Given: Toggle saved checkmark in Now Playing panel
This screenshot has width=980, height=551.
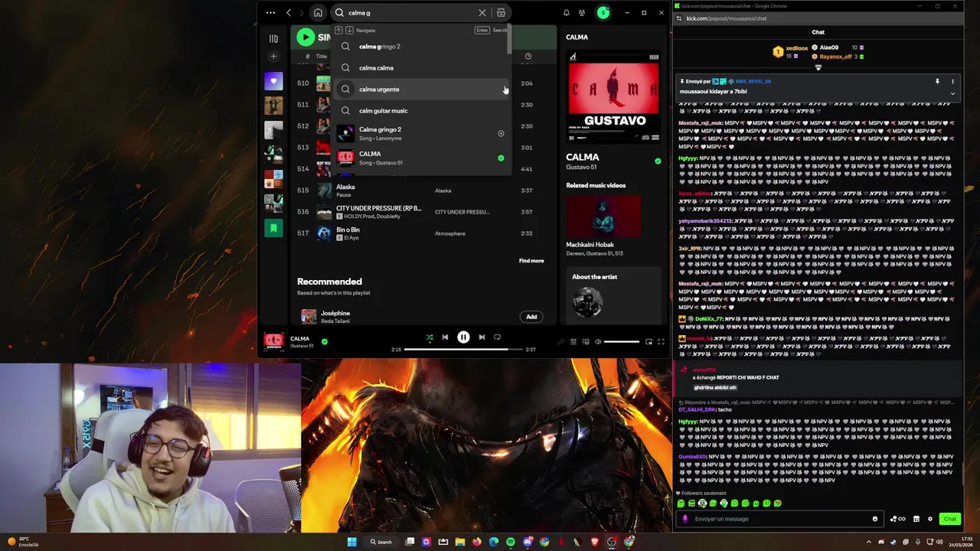Looking at the screenshot, I should click(658, 161).
